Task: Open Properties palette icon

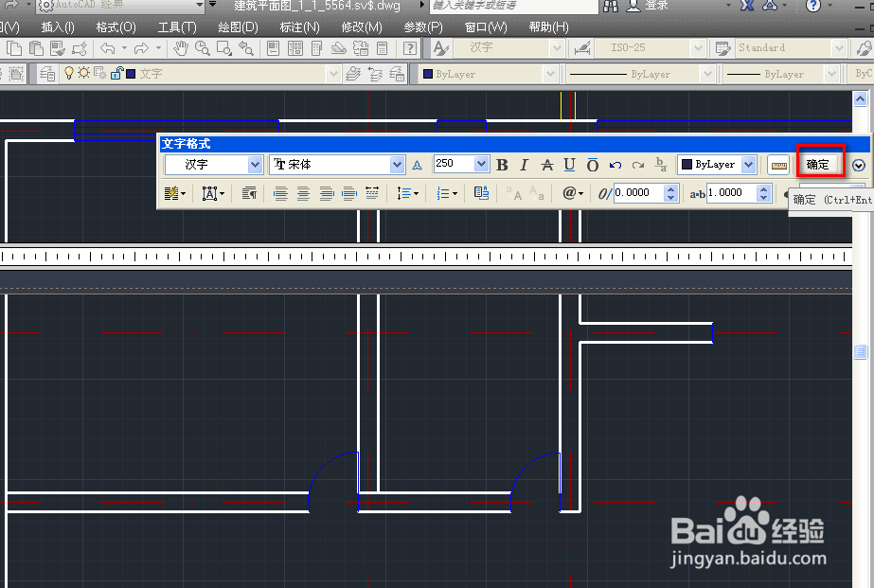Action: tap(273, 48)
